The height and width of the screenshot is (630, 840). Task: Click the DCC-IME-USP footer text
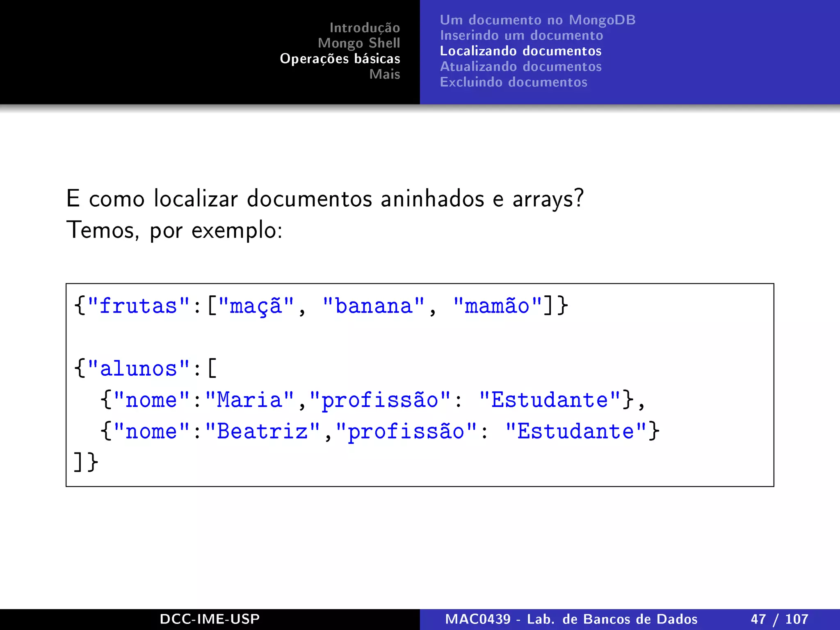click(x=210, y=619)
